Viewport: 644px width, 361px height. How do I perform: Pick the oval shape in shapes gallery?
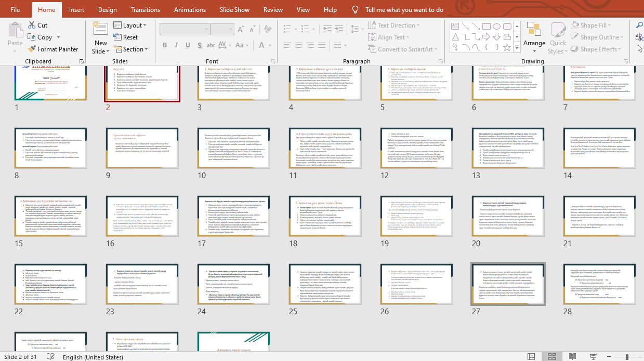pyautogui.click(x=496, y=26)
